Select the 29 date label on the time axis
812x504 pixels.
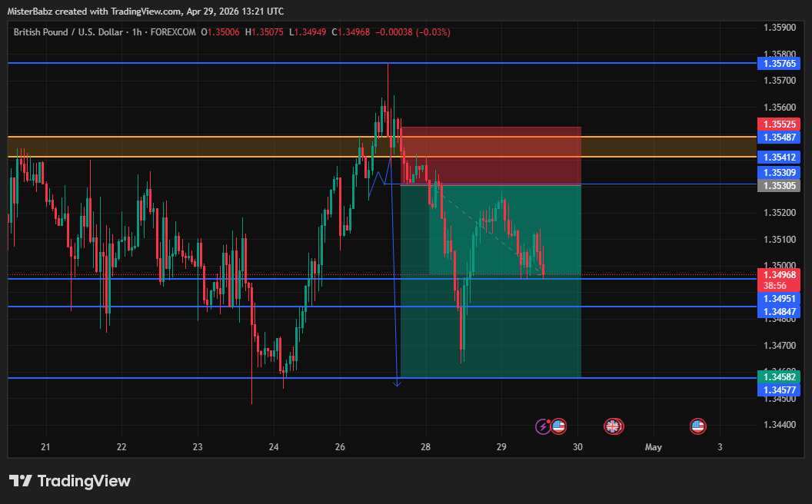[x=501, y=446]
